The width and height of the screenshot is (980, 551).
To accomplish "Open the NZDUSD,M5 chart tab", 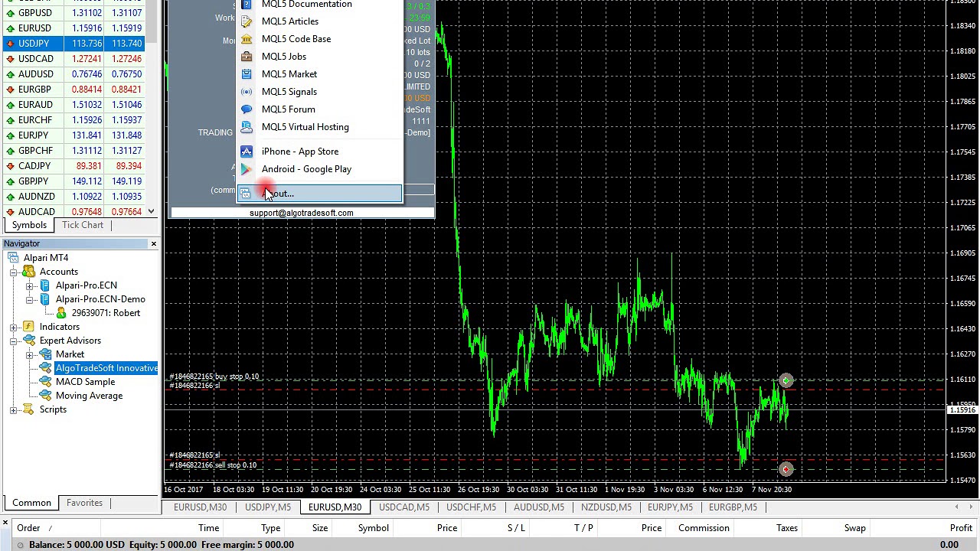I will (605, 507).
